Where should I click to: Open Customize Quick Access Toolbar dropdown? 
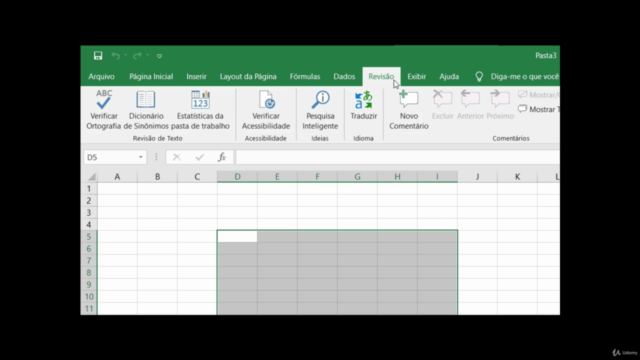[x=160, y=56]
